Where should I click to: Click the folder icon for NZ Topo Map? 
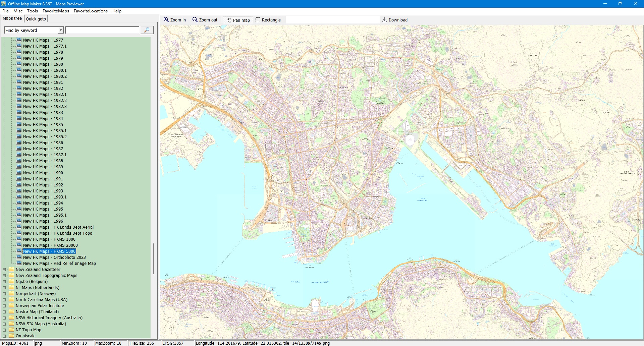click(12, 330)
